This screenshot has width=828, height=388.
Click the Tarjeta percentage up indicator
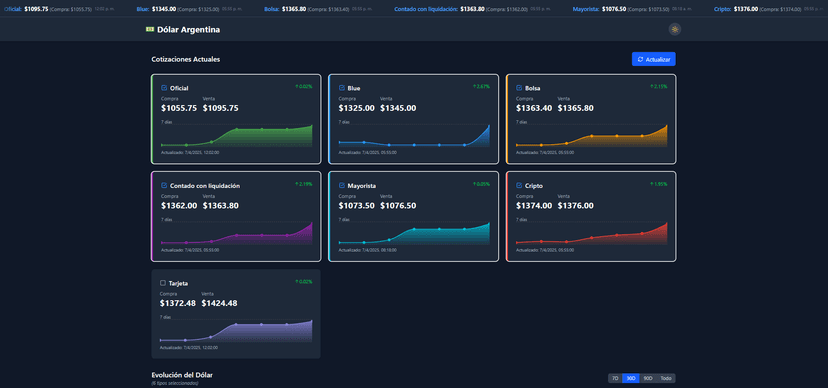click(x=304, y=281)
